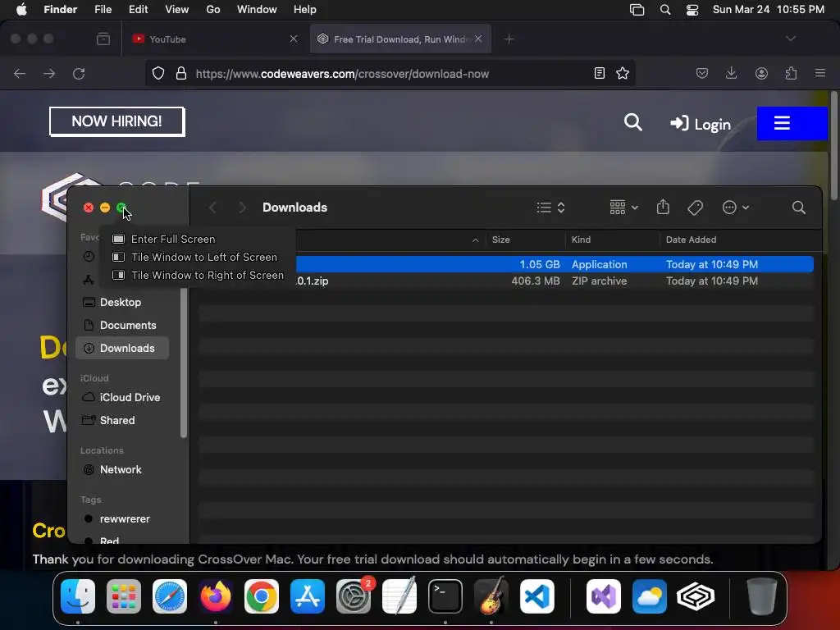Open the Finder Go menu
This screenshot has width=840, height=630.
tap(212, 10)
